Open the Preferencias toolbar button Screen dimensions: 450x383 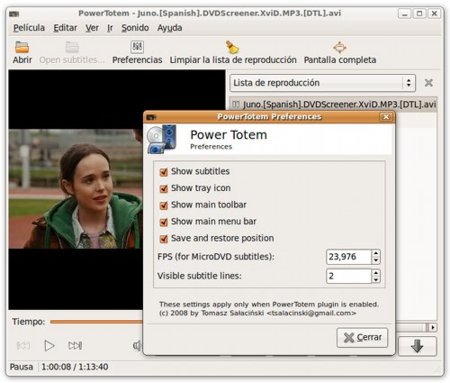pos(137,52)
